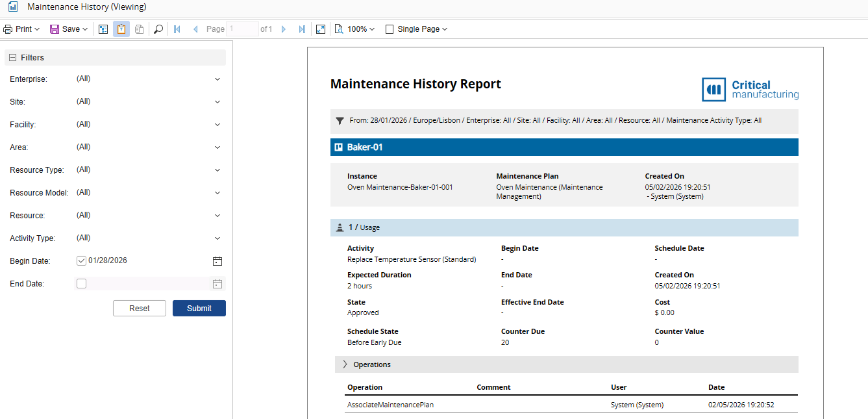
Task: Reset all filter selections
Action: [x=139, y=308]
